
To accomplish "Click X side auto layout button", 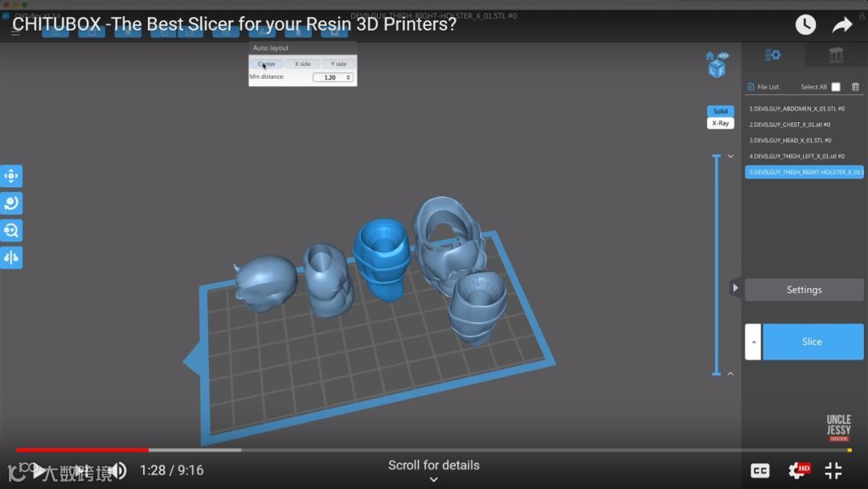I will (302, 64).
